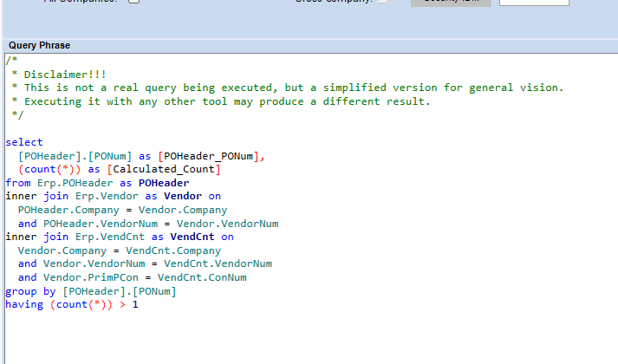Click the "[Calculated_Count]" column alias
Viewport: 618px width, 364px height.
tap(164, 169)
